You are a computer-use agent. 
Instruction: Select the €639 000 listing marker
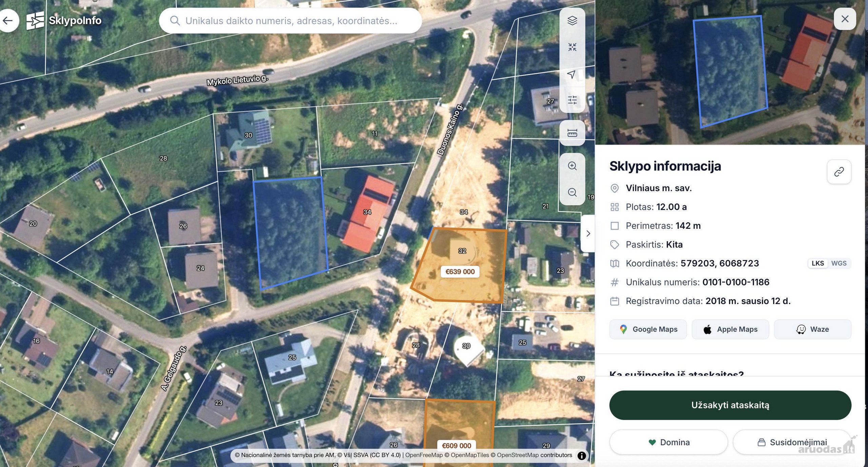460,272
